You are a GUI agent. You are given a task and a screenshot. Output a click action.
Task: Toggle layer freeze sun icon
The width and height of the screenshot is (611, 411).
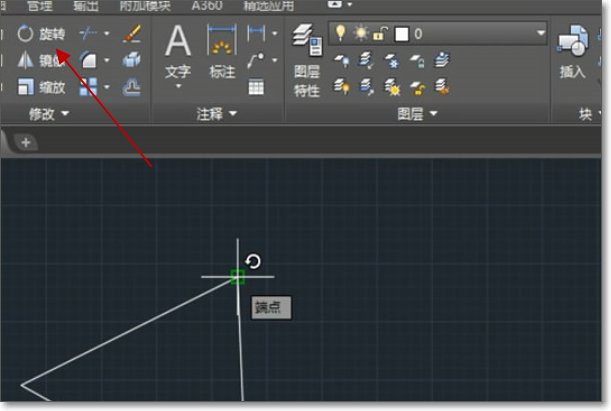pos(360,34)
